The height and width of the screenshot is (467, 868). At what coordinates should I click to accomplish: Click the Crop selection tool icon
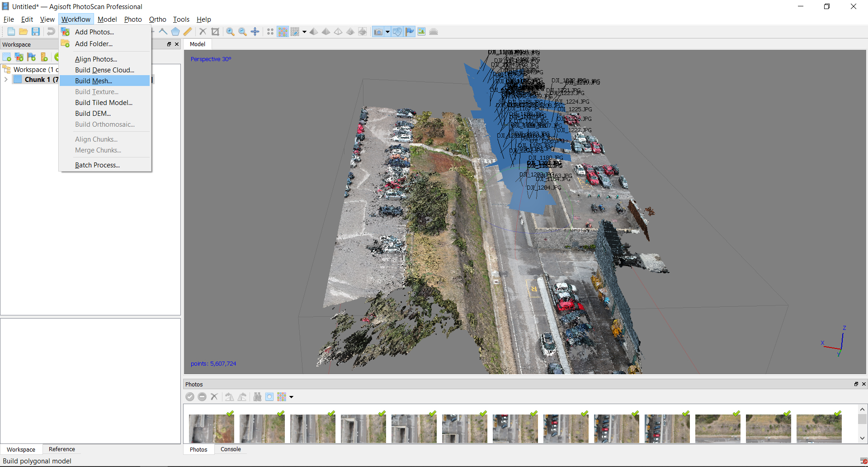[215, 32]
